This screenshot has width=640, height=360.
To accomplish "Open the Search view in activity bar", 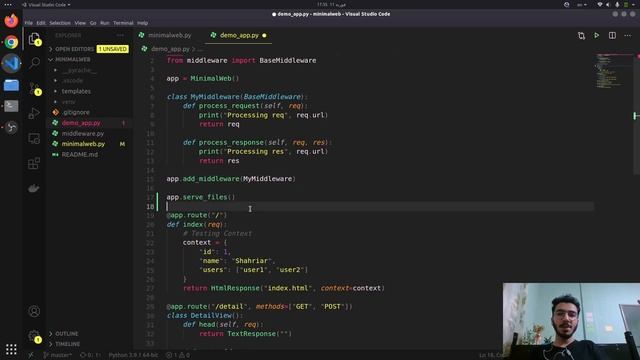I will [x=34, y=63].
